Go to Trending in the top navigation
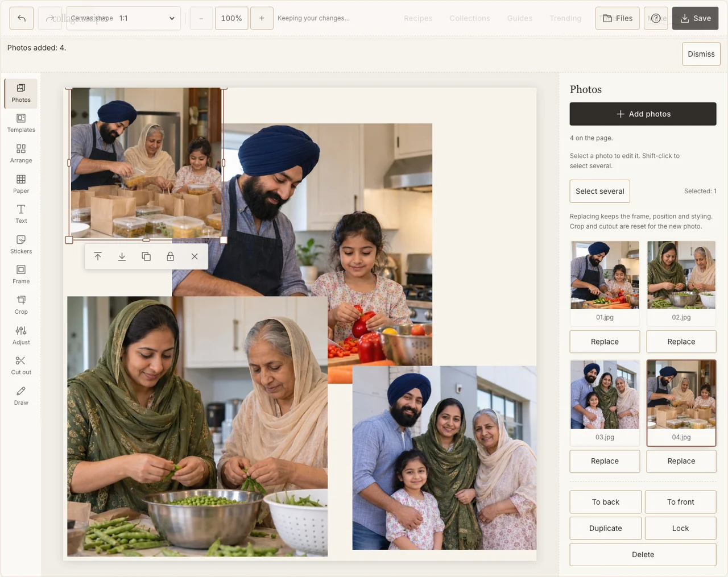This screenshot has width=728, height=577. (x=565, y=18)
